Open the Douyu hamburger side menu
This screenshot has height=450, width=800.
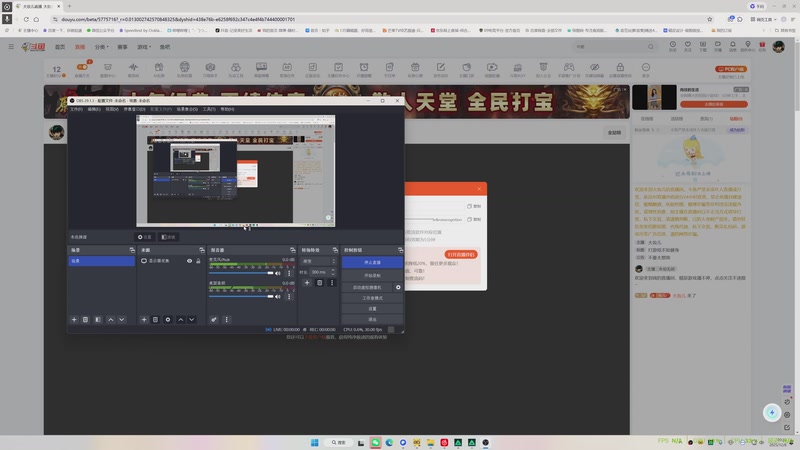11,46
